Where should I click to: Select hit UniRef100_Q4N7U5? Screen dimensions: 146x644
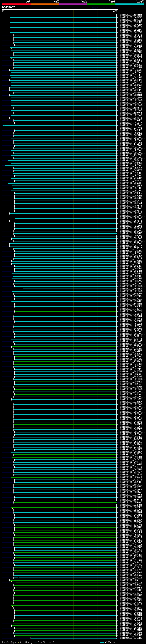[x=131, y=603]
